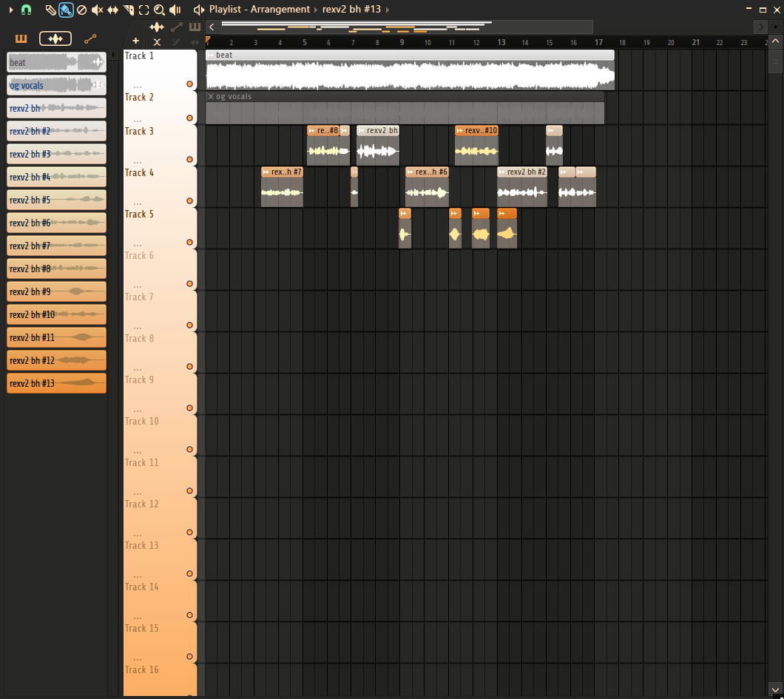Select rexv2 bh #9 in the picker

(56, 291)
